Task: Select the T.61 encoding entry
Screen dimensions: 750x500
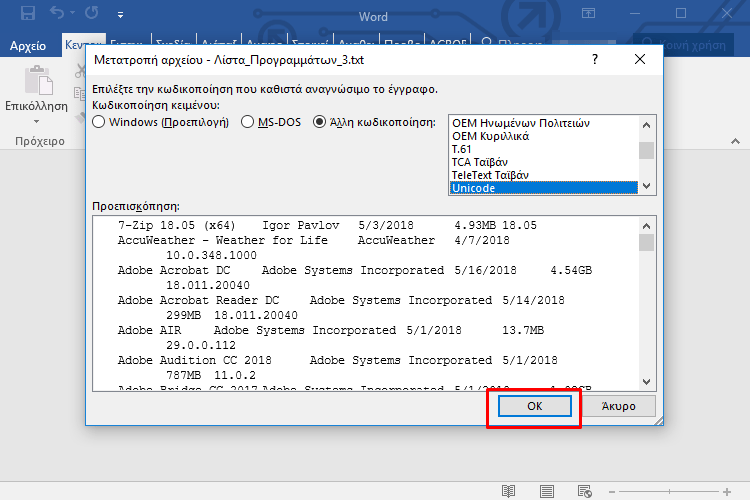Action: [543, 149]
